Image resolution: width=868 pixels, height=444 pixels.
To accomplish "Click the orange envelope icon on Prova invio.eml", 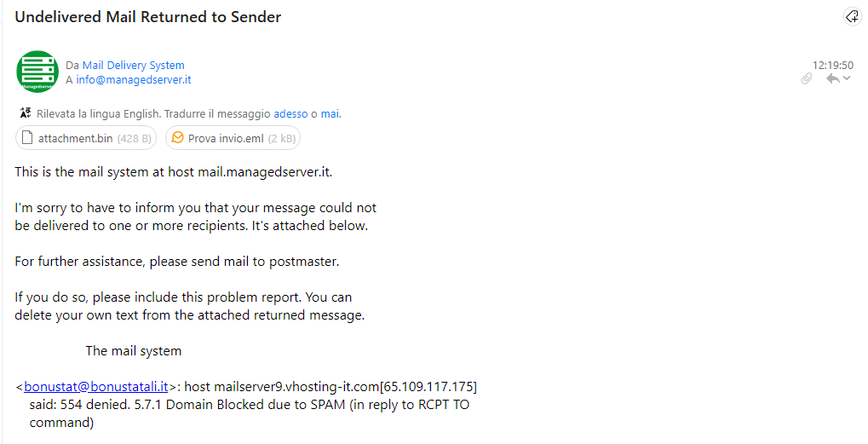I will [177, 137].
